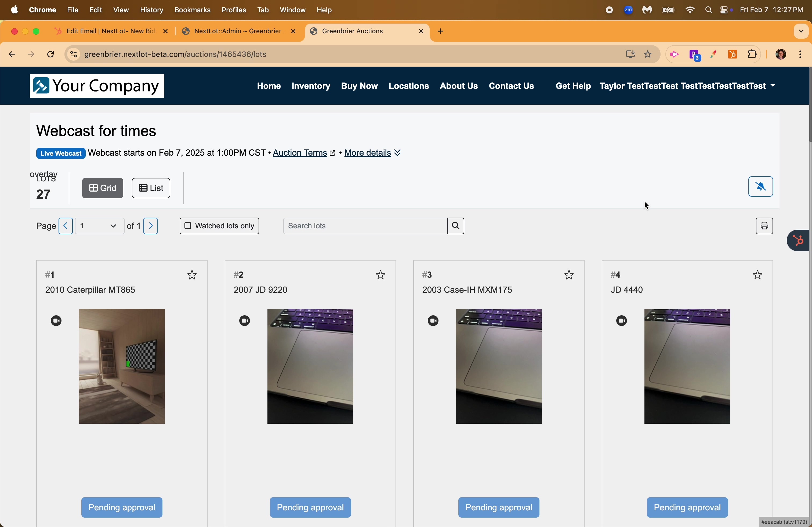The width and height of the screenshot is (812, 527).
Task: Click the video icon on lot #2
Action: (245, 321)
